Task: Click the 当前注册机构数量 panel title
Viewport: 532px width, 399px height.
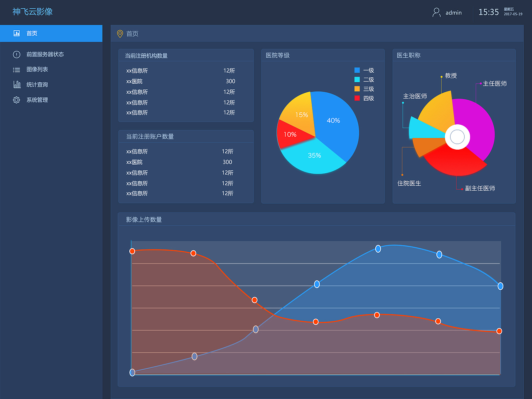Action: coord(146,56)
